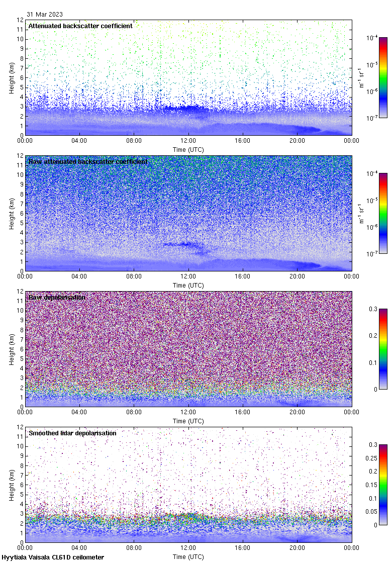Click the Smoothed lidar depolarisation colour bar

click(x=383, y=485)
